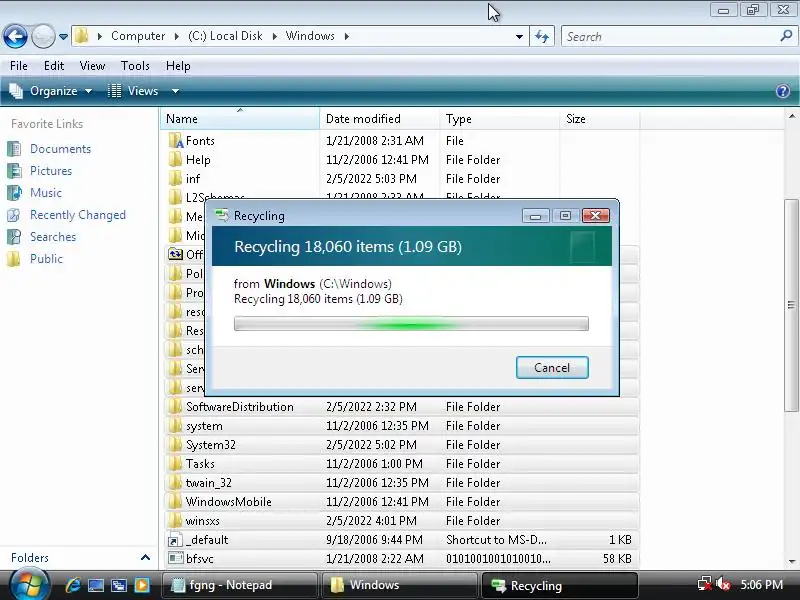Click the network disconnected tray icon

click(x=705, y=584)
